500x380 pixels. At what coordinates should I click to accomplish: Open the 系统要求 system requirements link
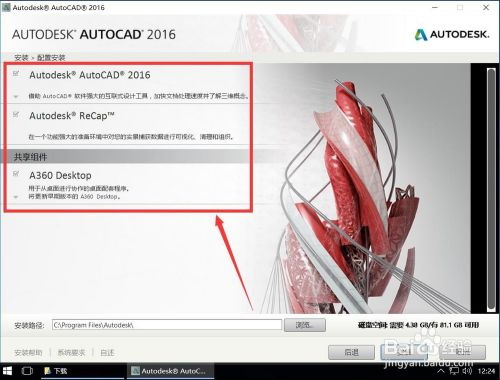pyautogui.click(x=71, y=352)
